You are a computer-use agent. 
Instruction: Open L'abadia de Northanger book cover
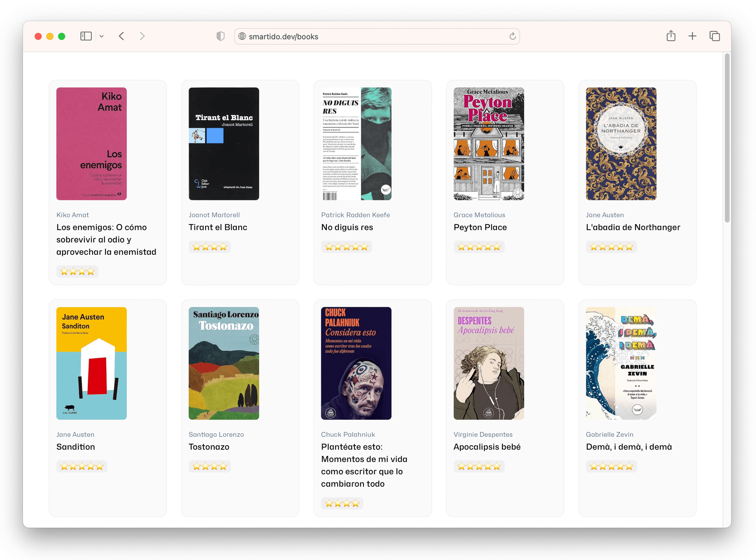[x=621, y=144]
